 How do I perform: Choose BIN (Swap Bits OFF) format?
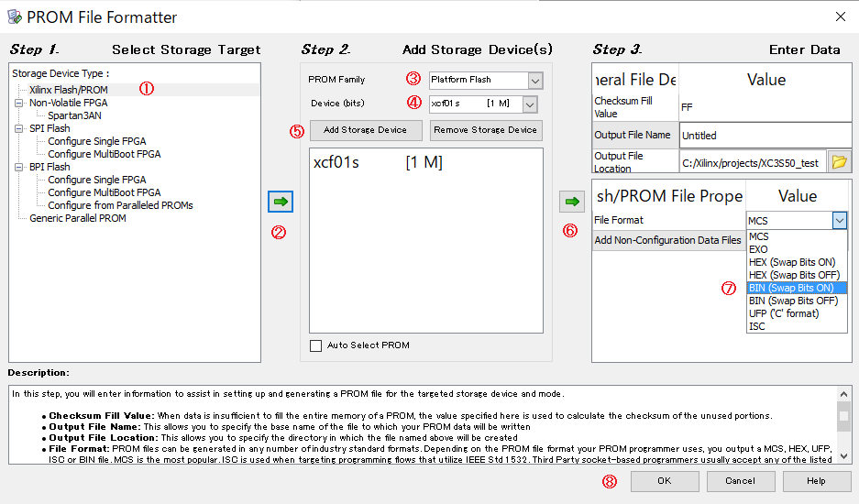(797, 301)
